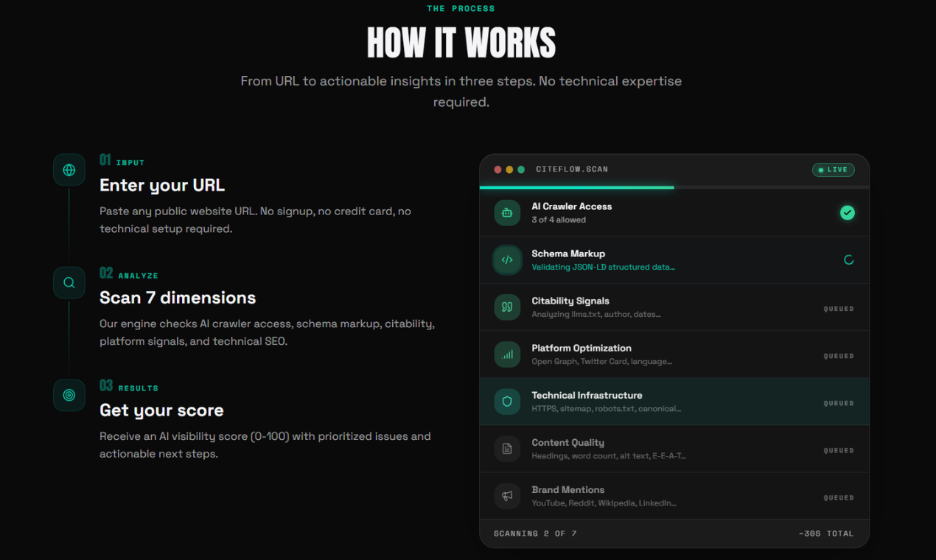This screenshot has height=560, width=936.
Task: Click the robot icon for AI Crawler Access
Action: pos(507,213)
